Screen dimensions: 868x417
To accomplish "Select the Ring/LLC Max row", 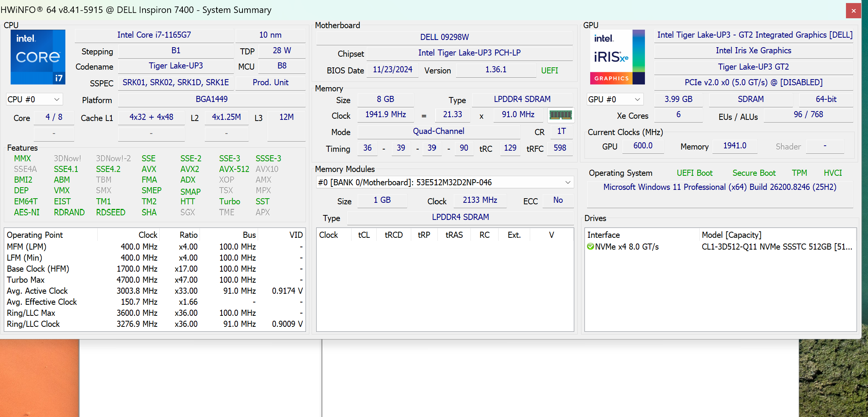I will tap(155, 313).
